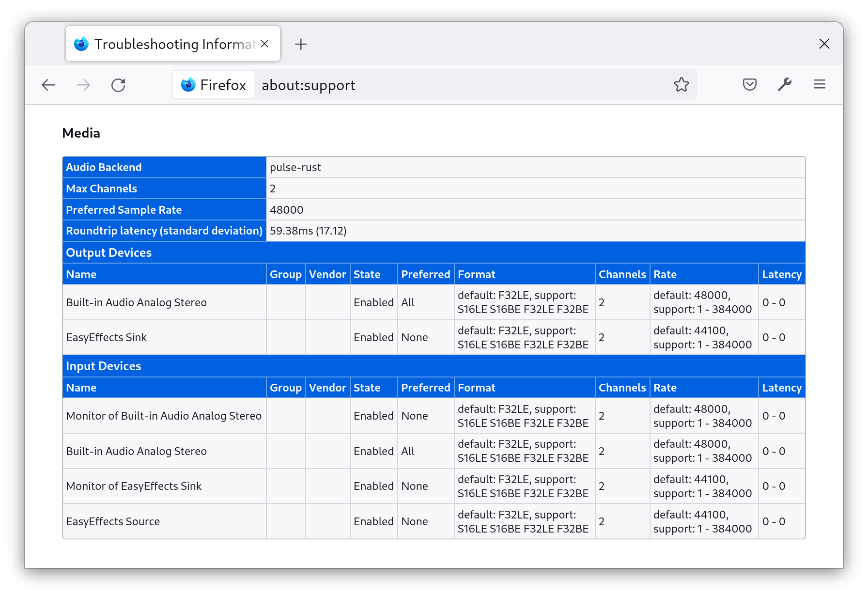This screenshot has height=596, width=868.
Task: Click the Output Devices Name column header
Action: 164,274
